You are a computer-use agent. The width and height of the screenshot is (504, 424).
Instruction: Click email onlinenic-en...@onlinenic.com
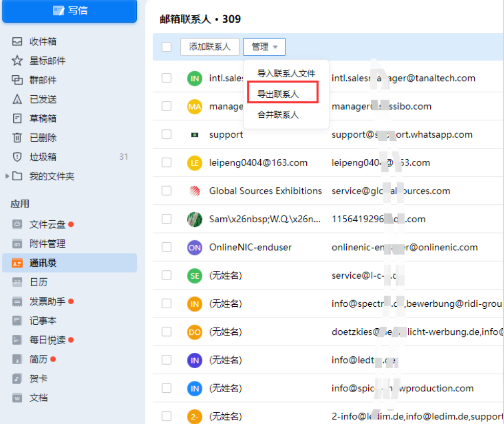point(405,247)
